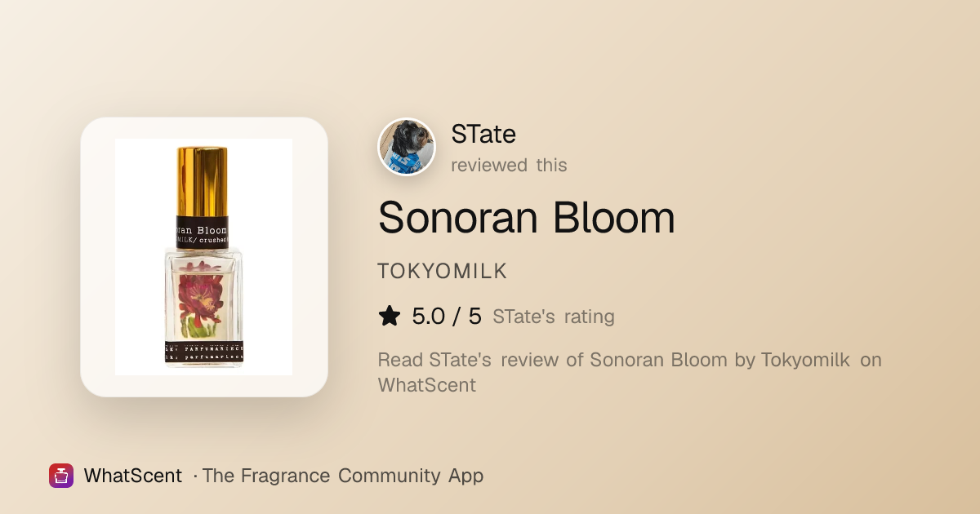Image resolution: width=980 pixels, height=514 pixels.
Task: Click the black star rating icon
Action: (x=390, y=316)
